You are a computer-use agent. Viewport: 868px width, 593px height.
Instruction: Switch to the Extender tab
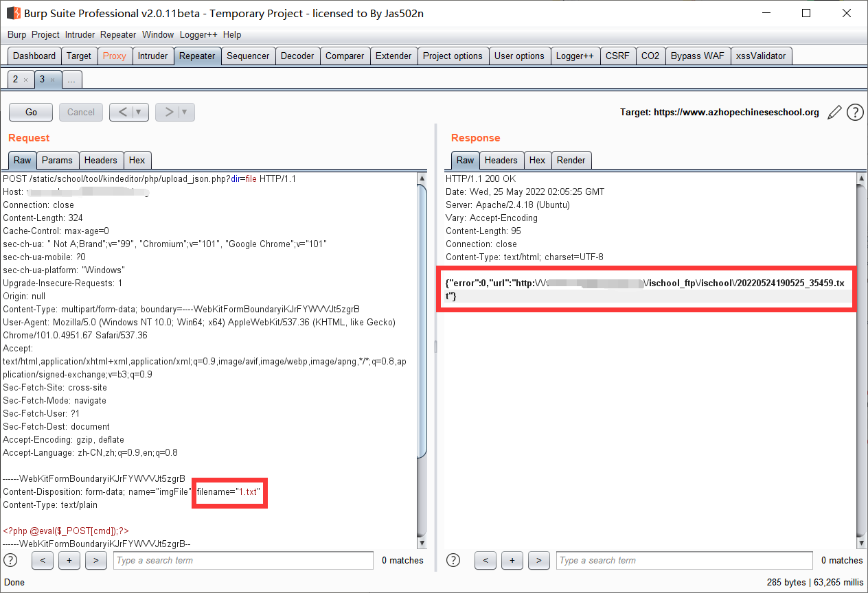pos(393,56)
